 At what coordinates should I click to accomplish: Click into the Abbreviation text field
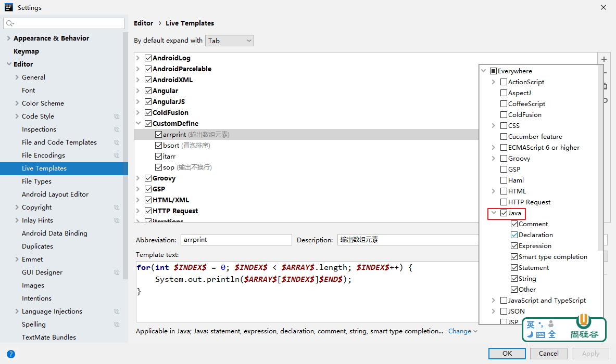click(236, 240)
